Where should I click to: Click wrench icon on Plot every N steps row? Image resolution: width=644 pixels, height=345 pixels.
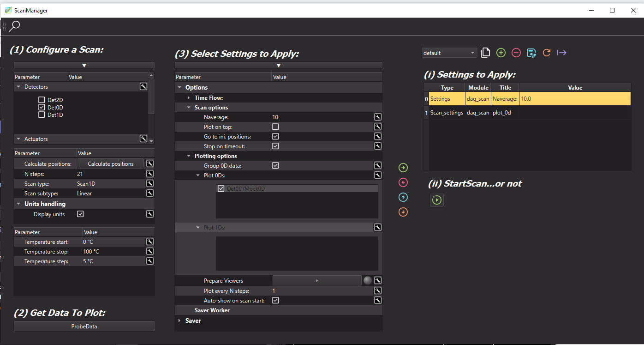[378, 291]
